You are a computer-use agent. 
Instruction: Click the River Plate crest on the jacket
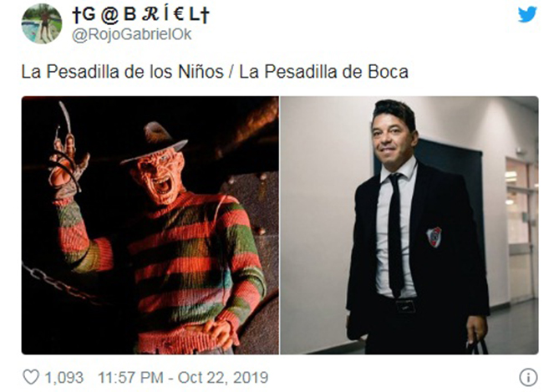pos(434,237)
